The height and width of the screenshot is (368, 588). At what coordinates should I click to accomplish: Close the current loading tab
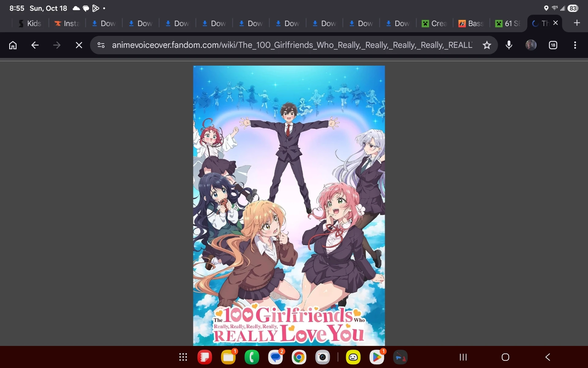point(556,23)
